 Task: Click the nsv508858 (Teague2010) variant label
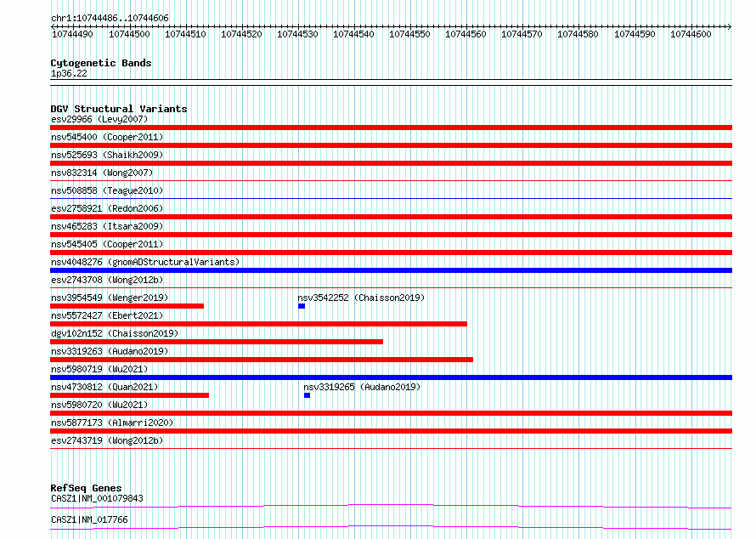(x=107, y=190)
